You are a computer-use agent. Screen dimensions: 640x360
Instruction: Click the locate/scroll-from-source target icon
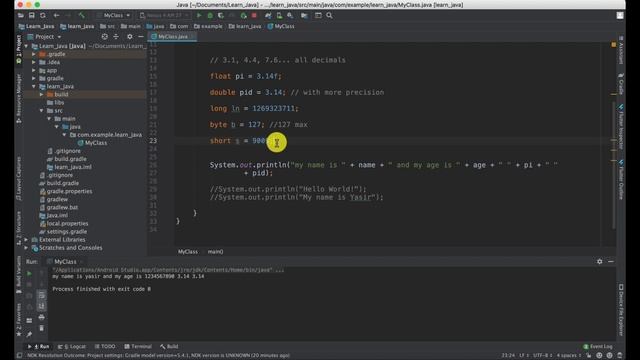pos(104,37)
